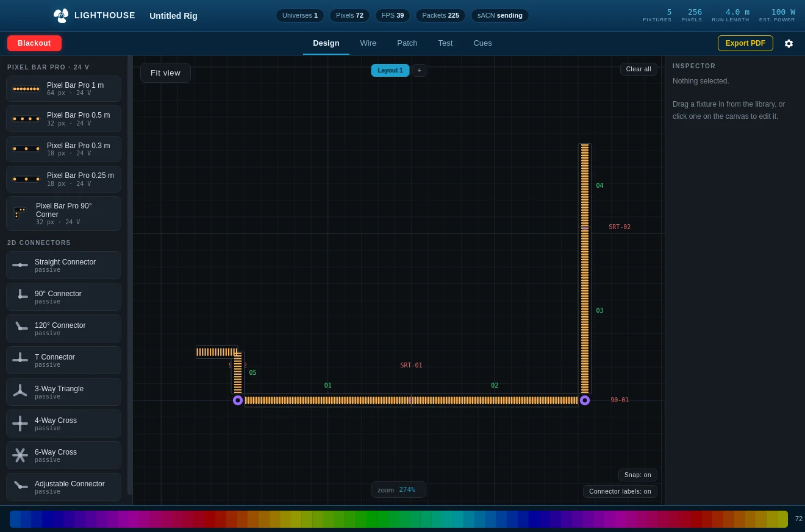Click the zoom 274% indicator
The image size is (805, 532).
click(399, 490)
